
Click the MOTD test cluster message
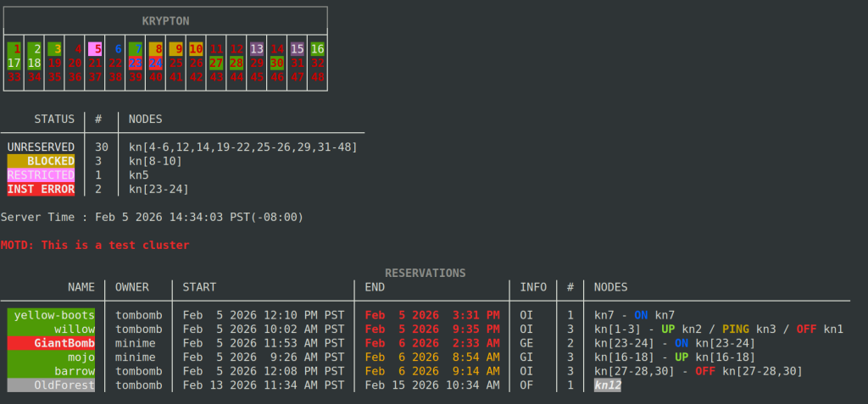point(95,245)
